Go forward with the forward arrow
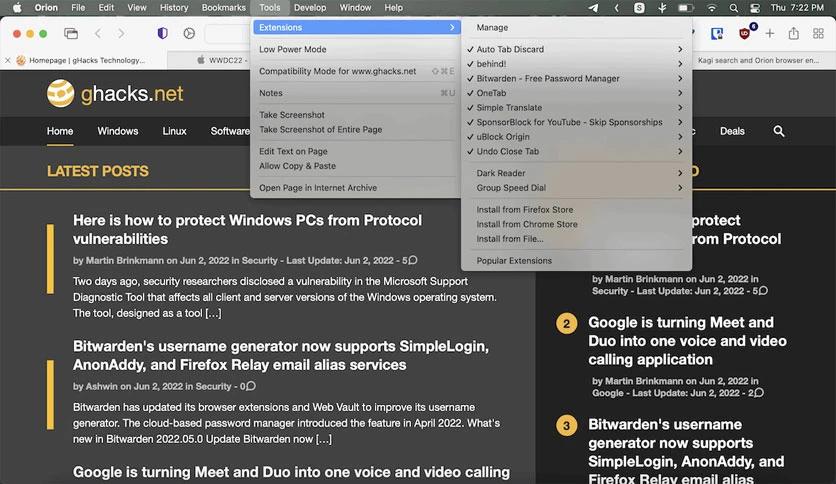Image resolution: width=836 pixels, height=484 pixels. pos(121,34)
